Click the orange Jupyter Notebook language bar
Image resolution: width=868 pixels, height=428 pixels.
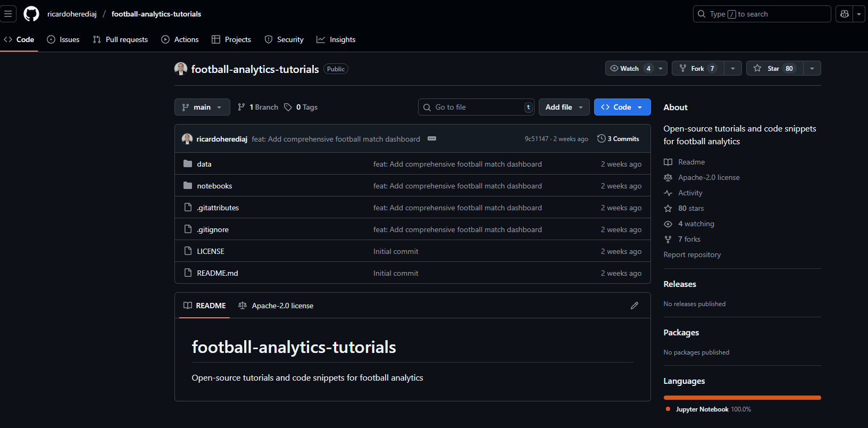coord(742,398)
